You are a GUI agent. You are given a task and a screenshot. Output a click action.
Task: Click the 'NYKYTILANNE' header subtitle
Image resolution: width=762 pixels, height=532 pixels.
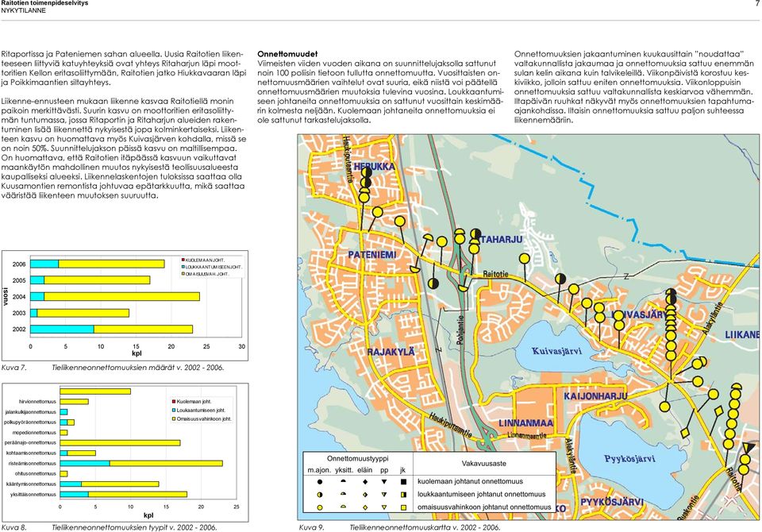point(23,10)
